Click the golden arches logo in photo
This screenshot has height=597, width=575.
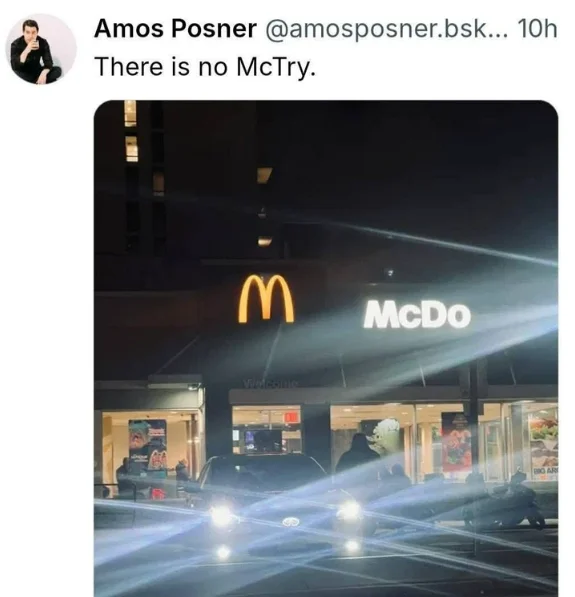(x=266, y=298)
